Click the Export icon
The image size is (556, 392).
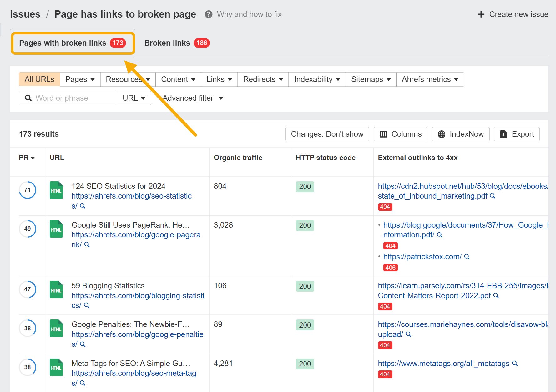click(x=503, y=134)
